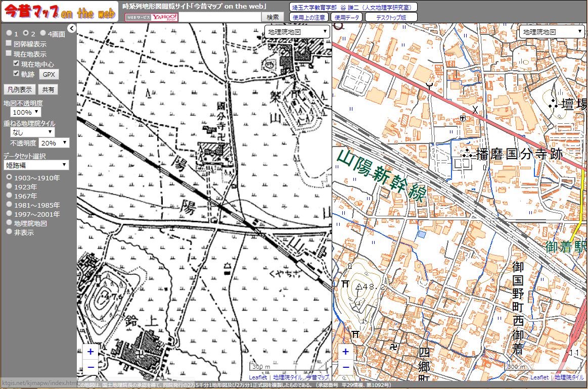Enable 現在地表示 checkbox
Screen dimensions: 588x389
click(9, 53)
